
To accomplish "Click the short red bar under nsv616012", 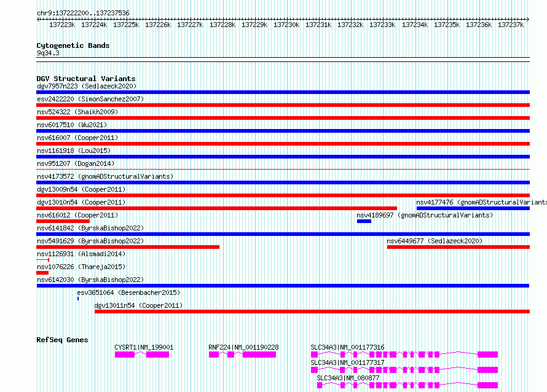I will 63,221.
